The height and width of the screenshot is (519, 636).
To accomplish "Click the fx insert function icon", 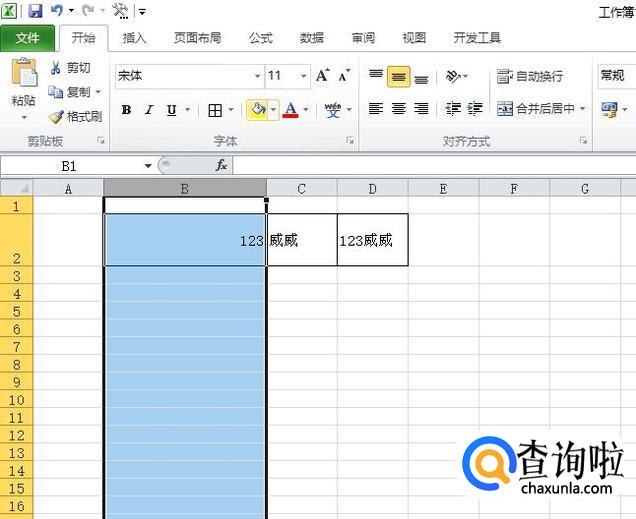I will tap(221, 165).
